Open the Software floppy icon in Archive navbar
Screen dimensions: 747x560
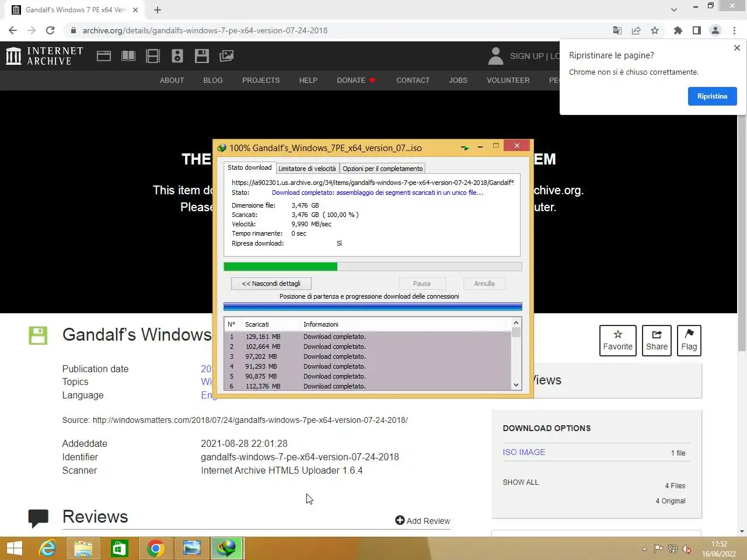click(x=202, y=56)
